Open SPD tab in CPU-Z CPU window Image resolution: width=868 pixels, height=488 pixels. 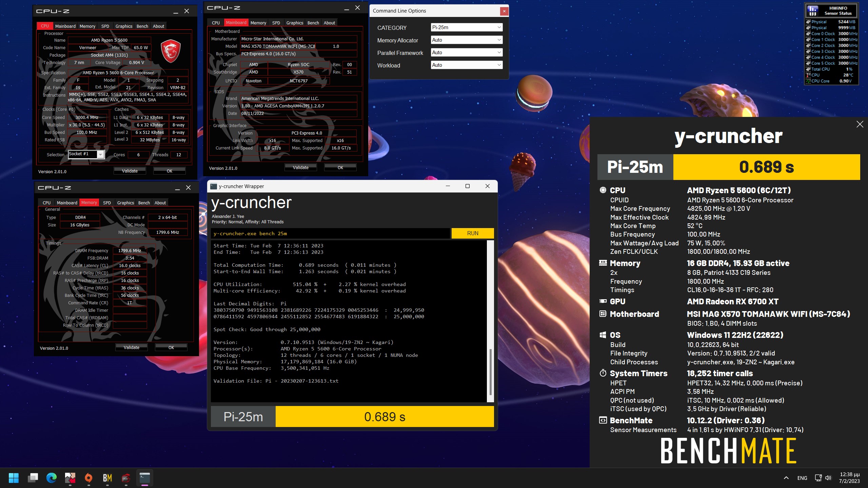(105, 26)
